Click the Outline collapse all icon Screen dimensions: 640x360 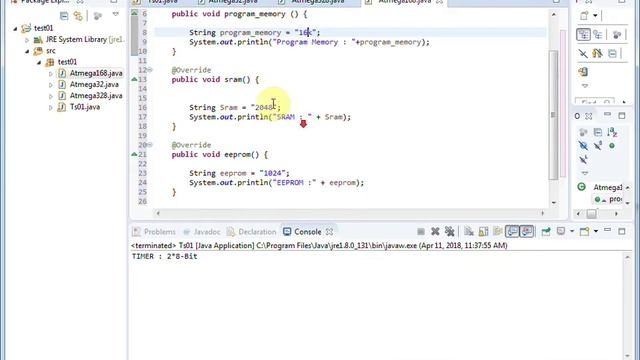(598, 132)
